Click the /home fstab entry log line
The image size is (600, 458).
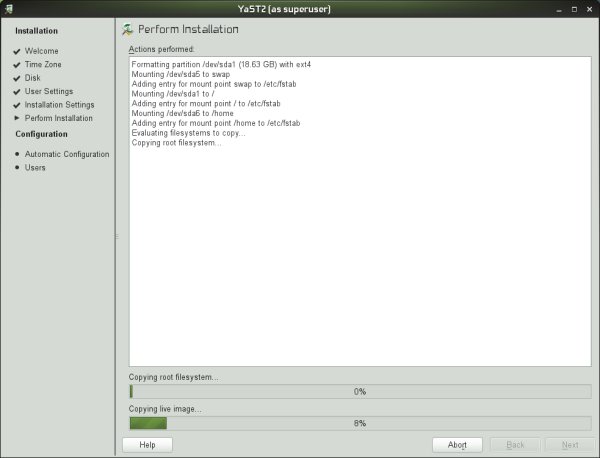[216, 123]
